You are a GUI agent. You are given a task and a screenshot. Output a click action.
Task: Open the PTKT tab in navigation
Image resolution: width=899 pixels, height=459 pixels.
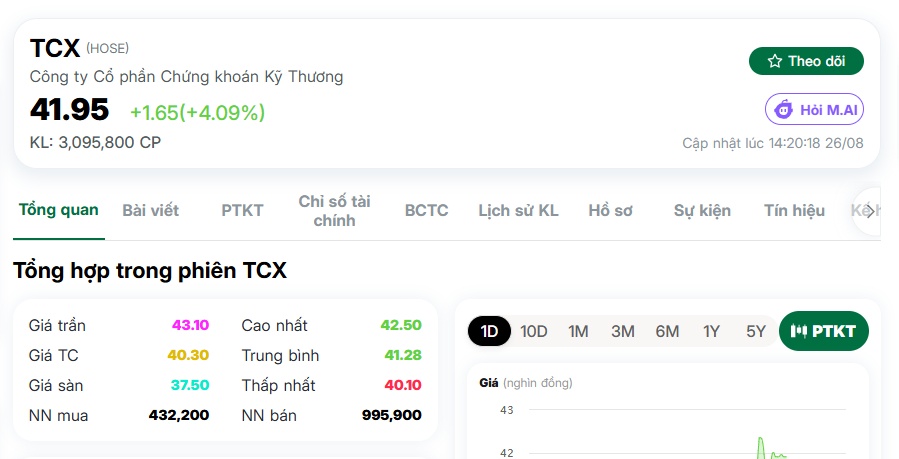[243, 210]
